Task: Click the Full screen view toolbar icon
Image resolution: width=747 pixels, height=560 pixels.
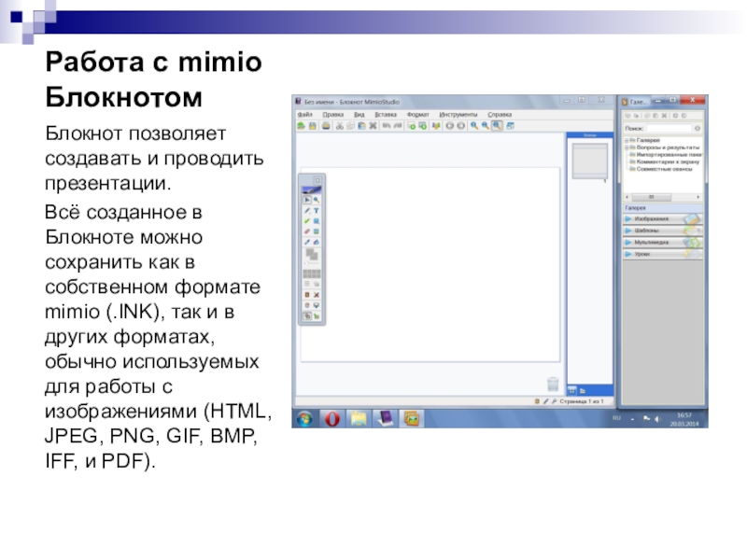Action: (x=510, y=126)
